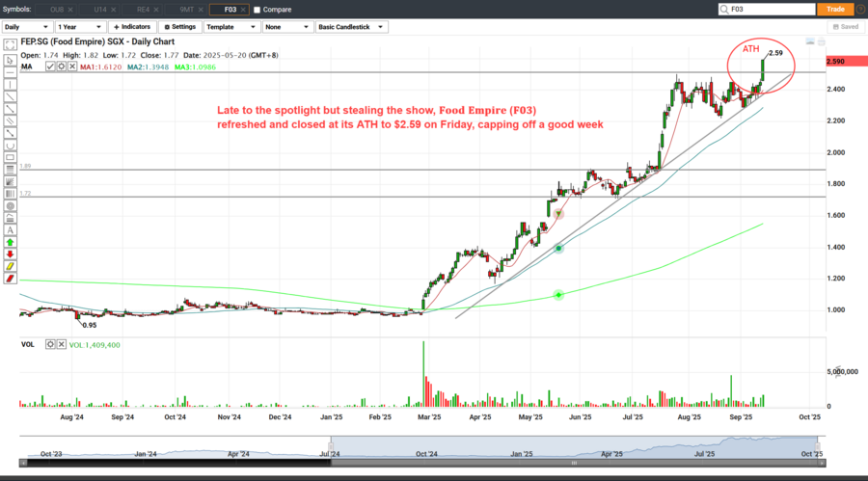Image resolution: width=868 pixels, height=481 pixels.
Task: Select the pointer cursor tool
Action: tap(10, 60)
